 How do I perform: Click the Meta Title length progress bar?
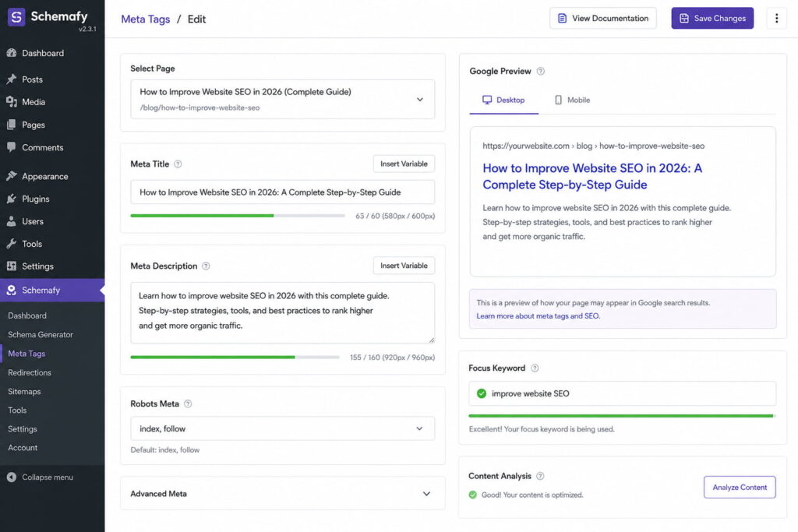[x=238, y=216]
